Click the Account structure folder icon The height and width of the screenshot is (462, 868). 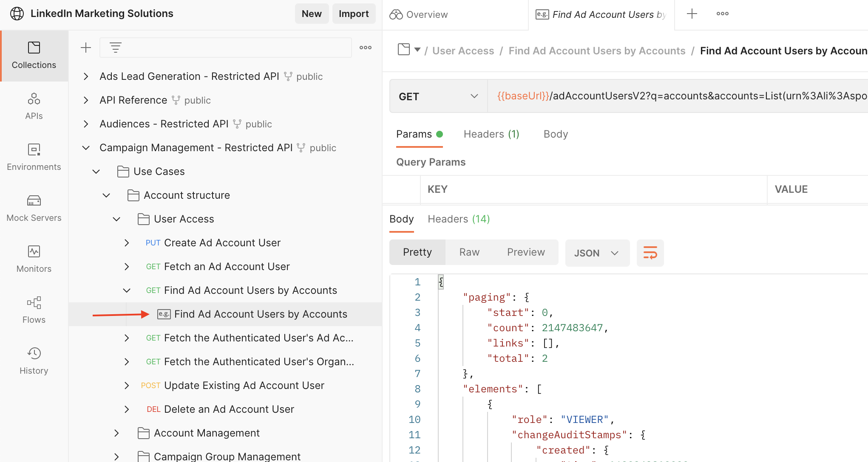pos(133,195)
